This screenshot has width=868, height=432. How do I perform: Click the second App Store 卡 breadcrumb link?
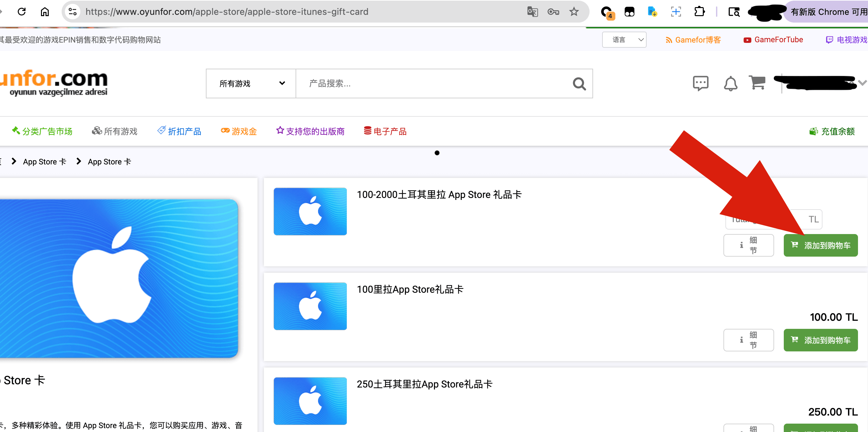click(x=109, y=162)
